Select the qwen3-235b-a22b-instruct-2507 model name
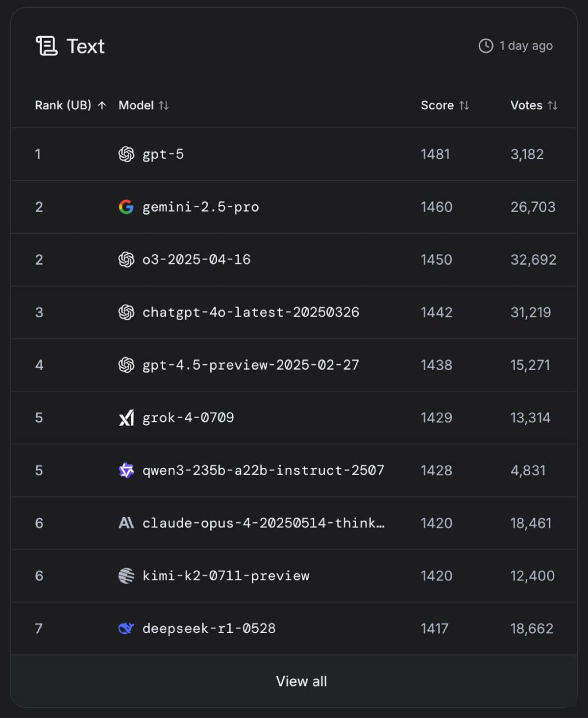Screen dimensions: 588x718 (x=264, y=471)
